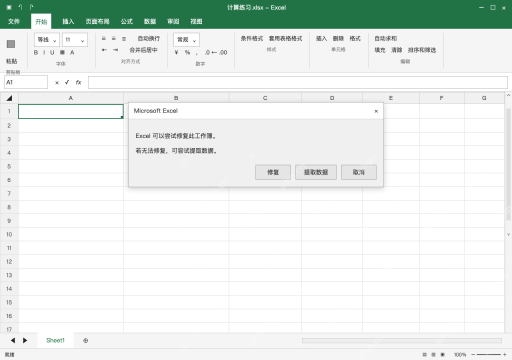Switch to Page Layout view icon

click(433, 355)
